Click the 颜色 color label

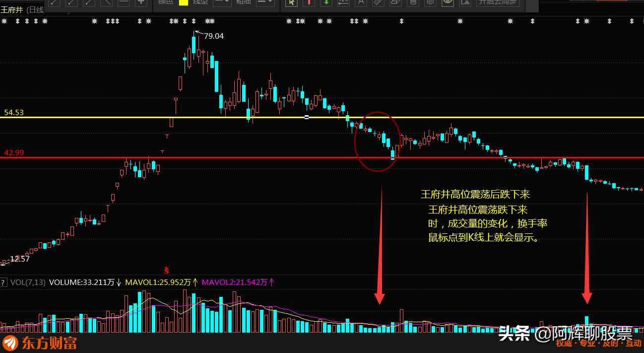coord(166,2)
